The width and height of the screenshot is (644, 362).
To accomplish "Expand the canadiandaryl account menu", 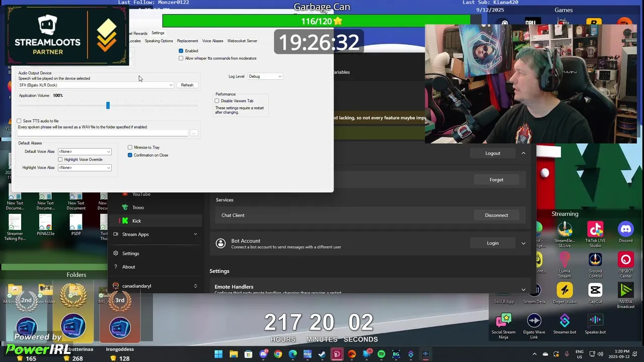I will tap(195, 286).
